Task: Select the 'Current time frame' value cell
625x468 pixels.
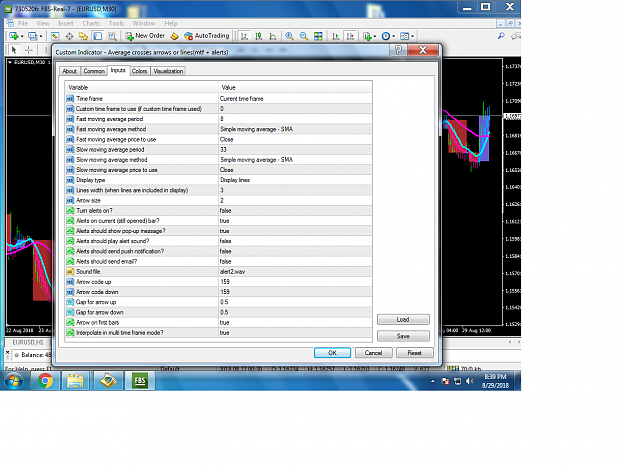Action: pyautogui.click(x=295, y=98)
